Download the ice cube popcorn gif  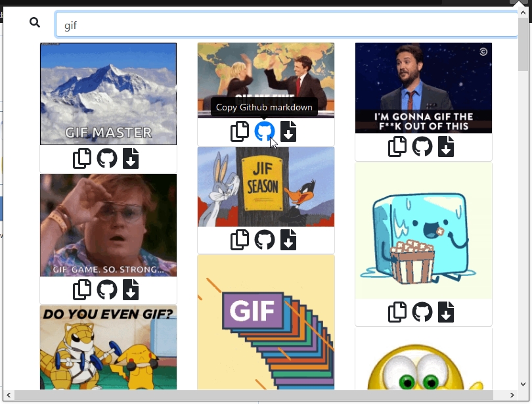(446, 312)
